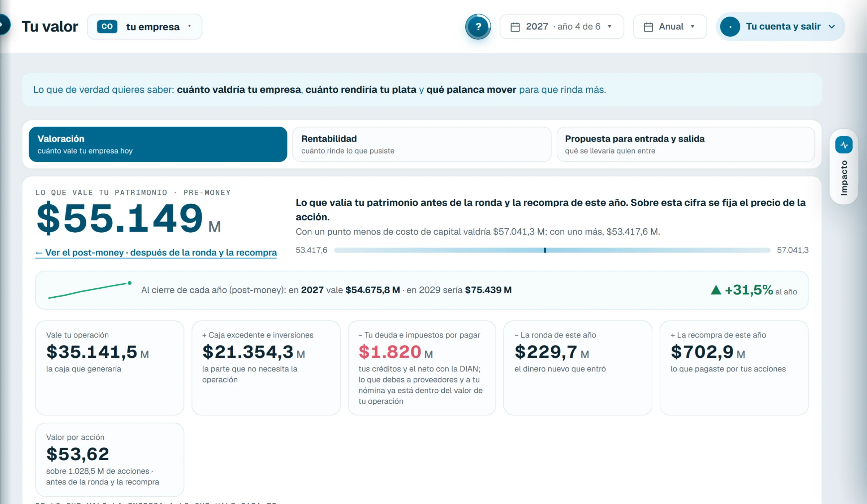Open the tu empresa company dropdown
The height and width of the screenshot is (504, 867).
pos(144,27)
